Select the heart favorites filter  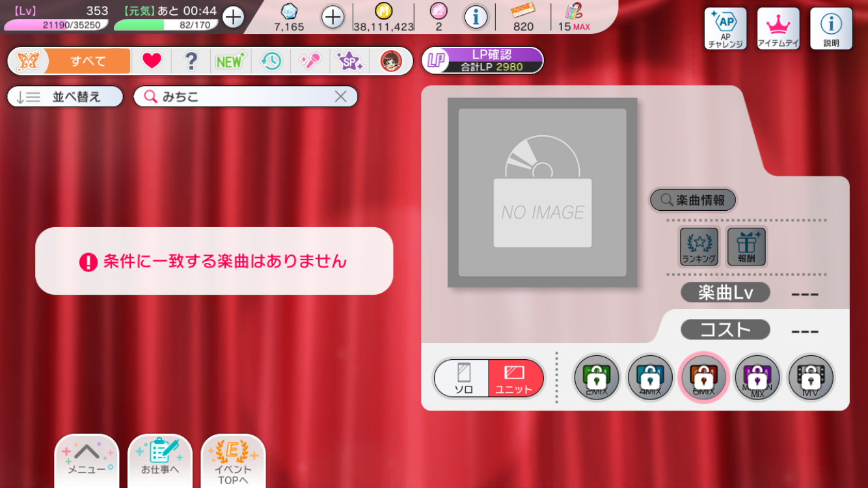click(x=152, y=61)
